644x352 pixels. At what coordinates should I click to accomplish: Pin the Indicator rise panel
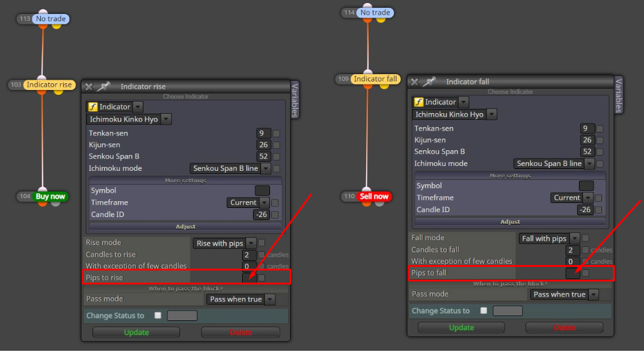(103, 86)
